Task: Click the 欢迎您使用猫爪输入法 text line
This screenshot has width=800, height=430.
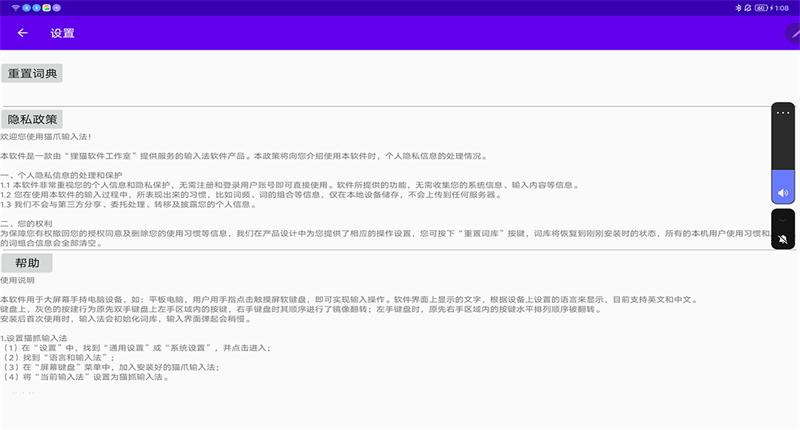Action: click(46, 136)
